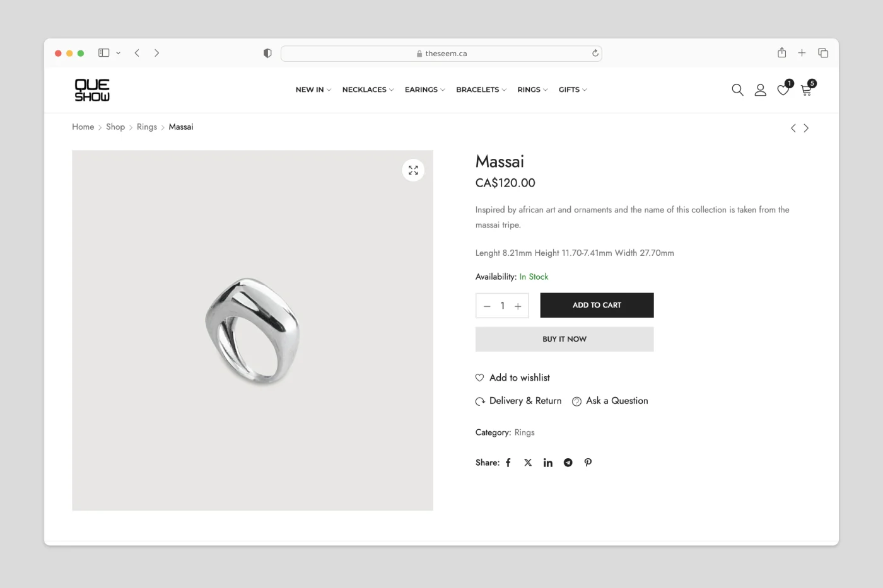Open the wishlist heart in header
Image resolution: width=883 pixels, height=588 pixels.
click(x=783, y=90)
